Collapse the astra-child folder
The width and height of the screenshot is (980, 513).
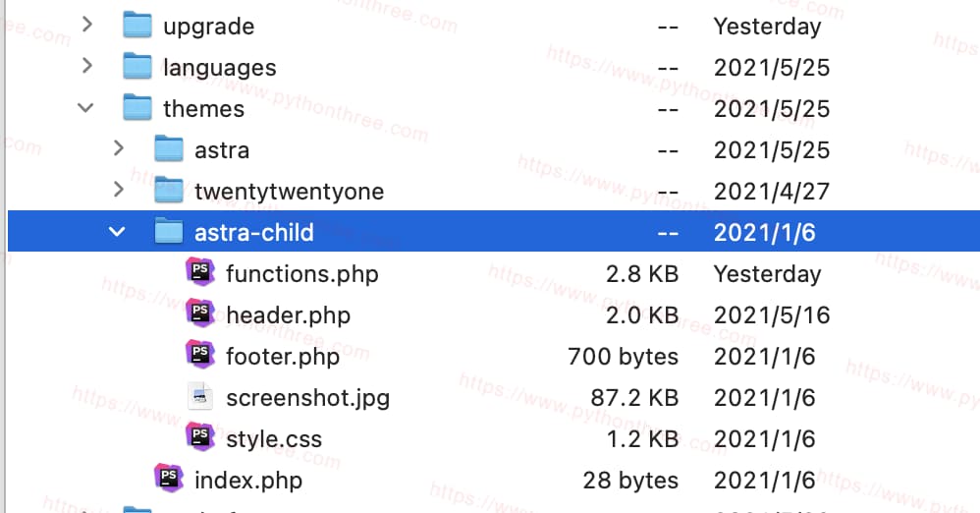[x=117, y=232]
